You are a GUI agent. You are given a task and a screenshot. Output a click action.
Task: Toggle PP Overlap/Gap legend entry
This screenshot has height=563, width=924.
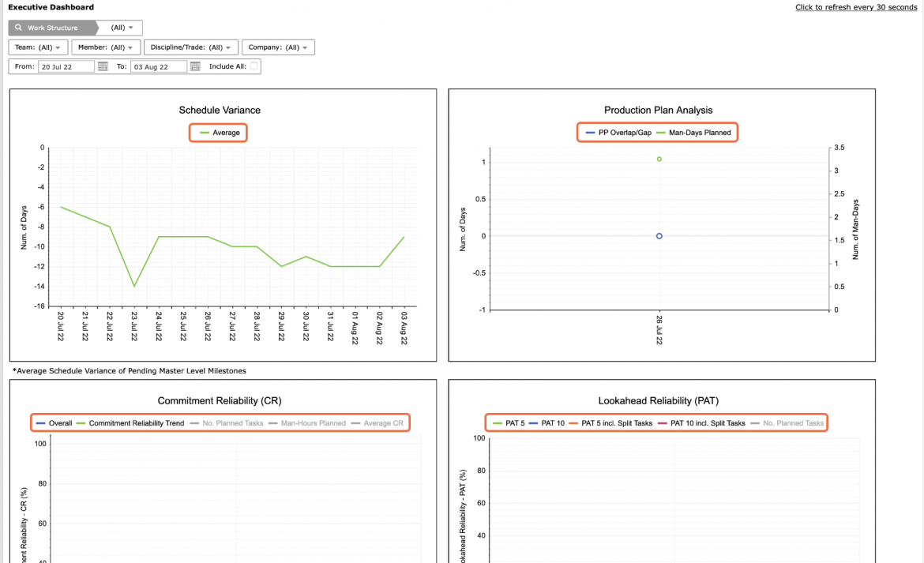[618, 133]
